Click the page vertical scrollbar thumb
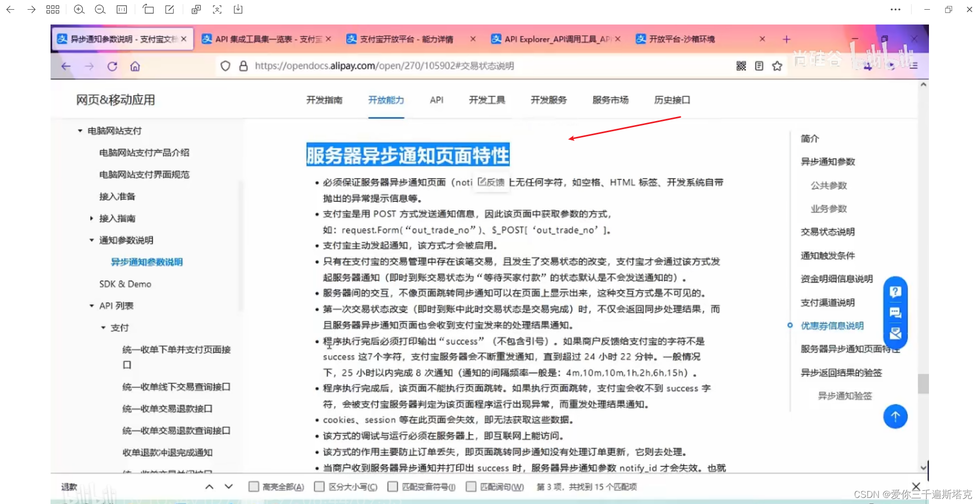The width and height of the screenshot is (980, 504). (923, 384)
